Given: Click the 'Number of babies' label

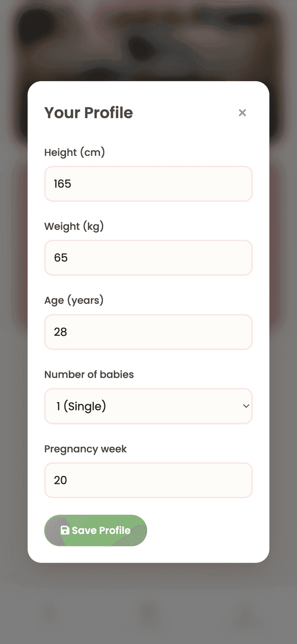Looking at the screenshot, I should point(88,374).
